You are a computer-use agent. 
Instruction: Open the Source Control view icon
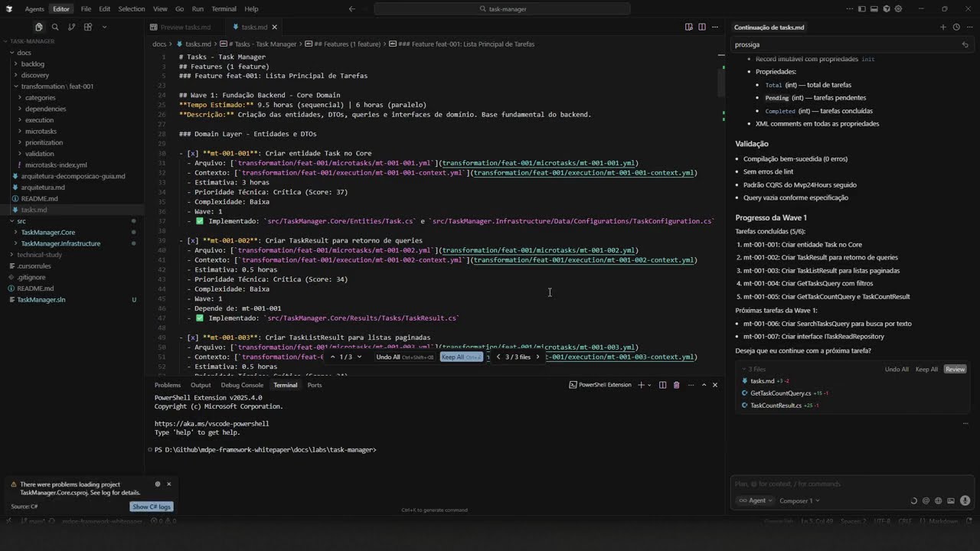(x=71, y=27)
